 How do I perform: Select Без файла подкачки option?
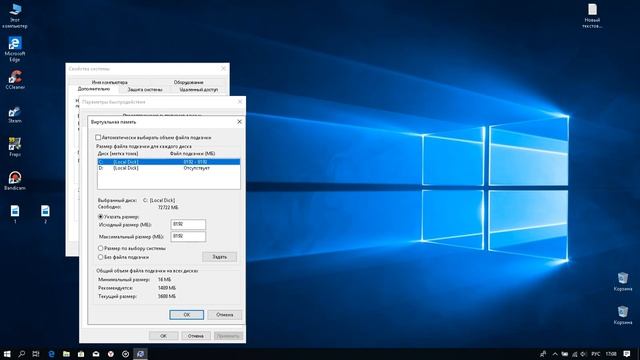pos(100,257)
